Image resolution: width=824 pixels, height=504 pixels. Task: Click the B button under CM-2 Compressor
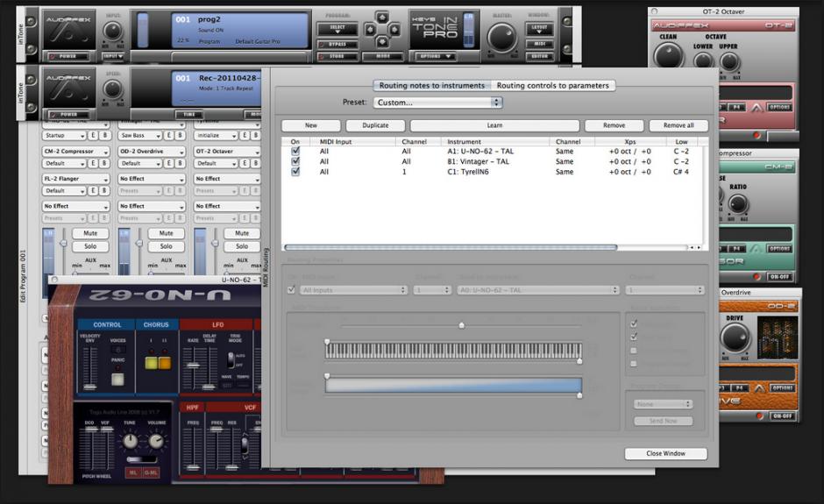pyautogui.click(x=104, y=163)
